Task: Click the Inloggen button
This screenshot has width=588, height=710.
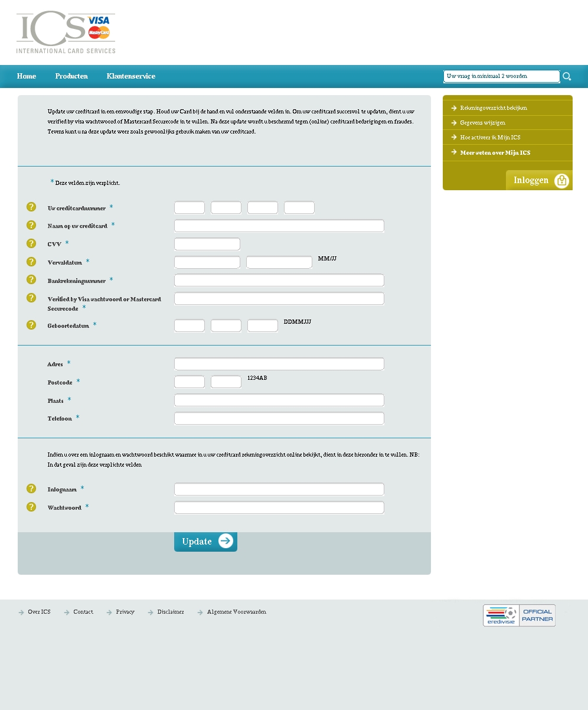Action: point(539,180)
